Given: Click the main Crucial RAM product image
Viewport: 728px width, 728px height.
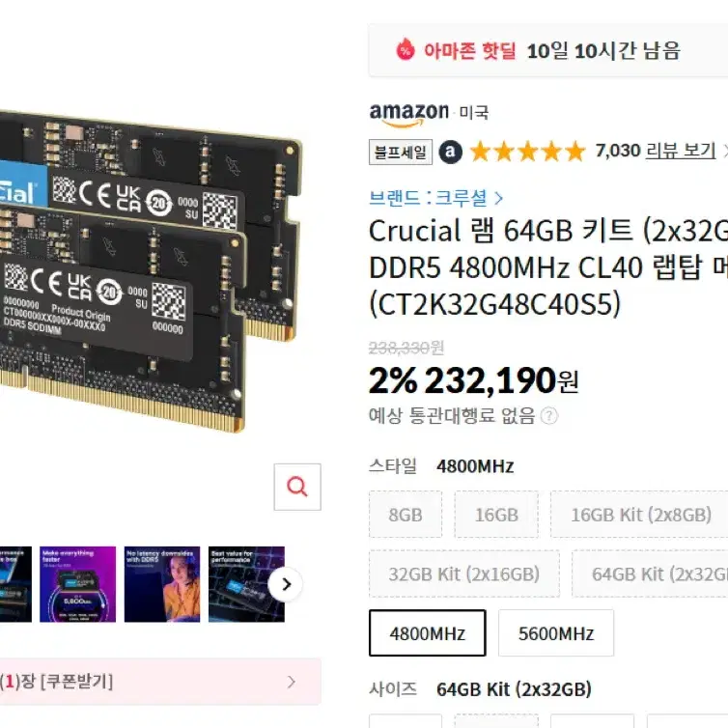Looking at the screenshot, I should [149, 271].
